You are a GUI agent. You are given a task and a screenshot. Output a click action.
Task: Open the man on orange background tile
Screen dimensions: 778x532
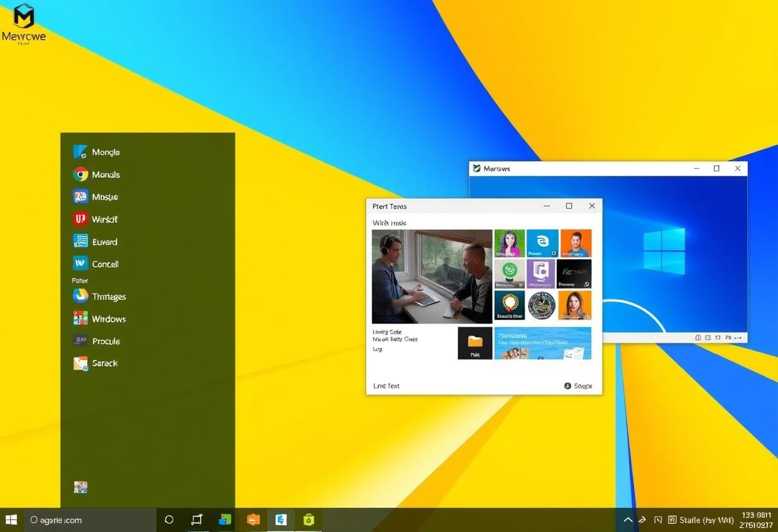pos(576,243)
